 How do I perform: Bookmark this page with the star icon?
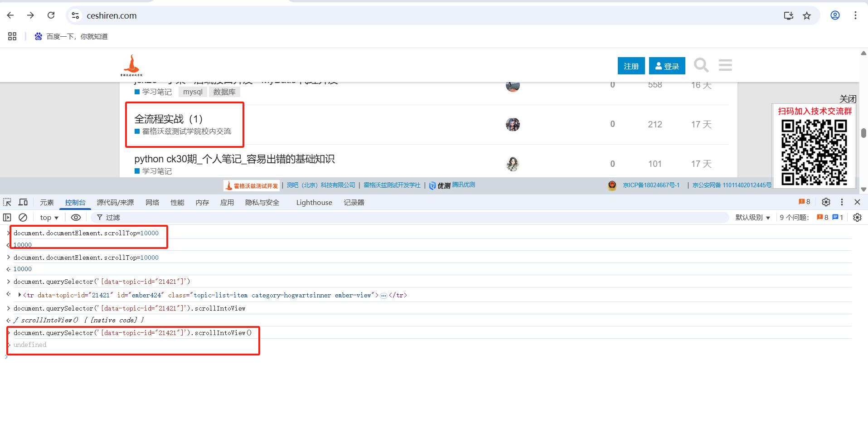807,16
